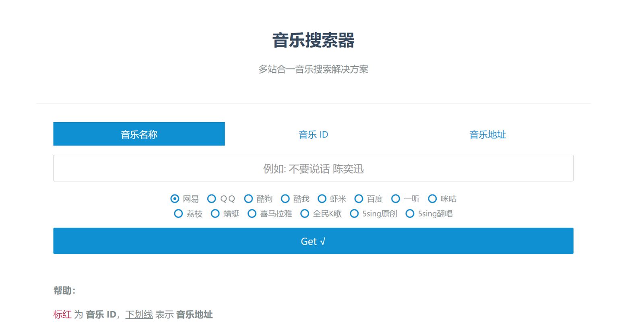The height and width of the screenshot is (324, 644).
Task: Select the 喜马拉雅 radio option
Action: point(252,213)
